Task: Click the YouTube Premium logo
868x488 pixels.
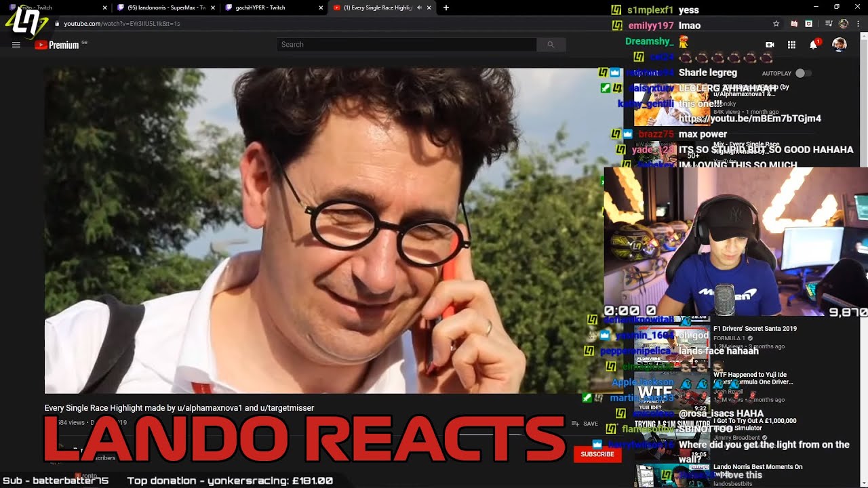Action: (57, 45)
